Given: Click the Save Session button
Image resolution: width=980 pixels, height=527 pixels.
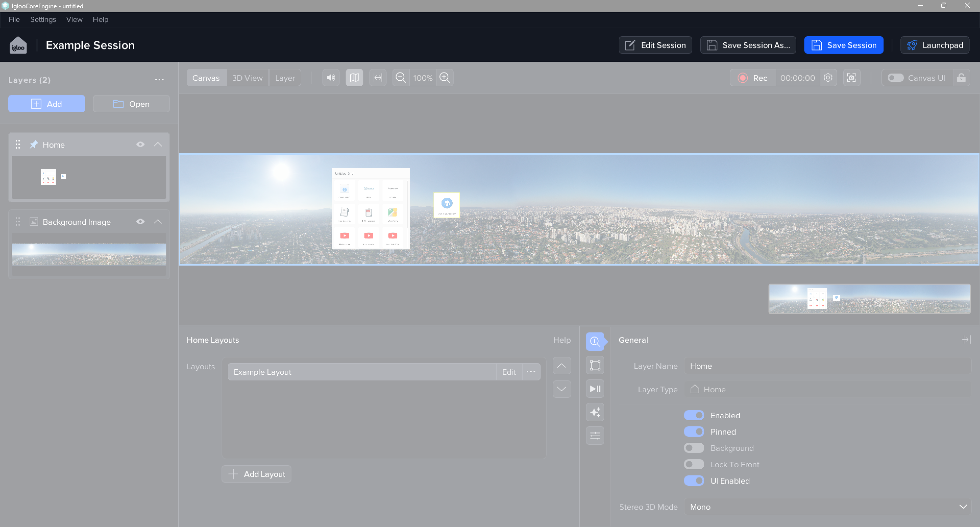Looking at the screenshot, I should point(843,45).
